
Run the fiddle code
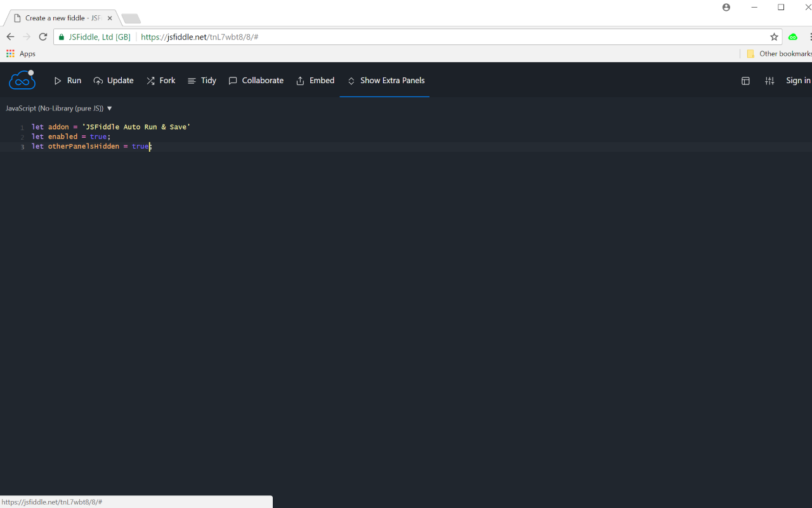68,81
